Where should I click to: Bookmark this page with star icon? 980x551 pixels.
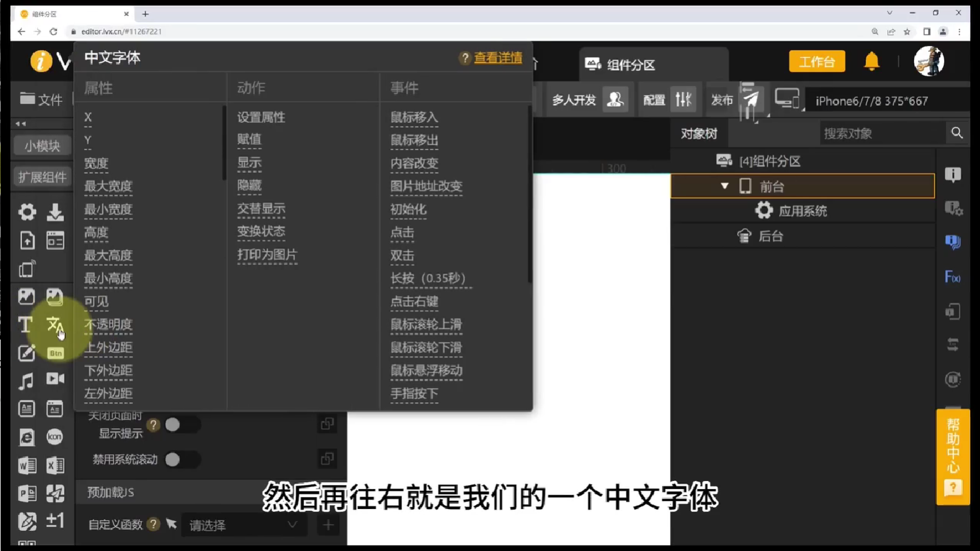click(907, 31)
